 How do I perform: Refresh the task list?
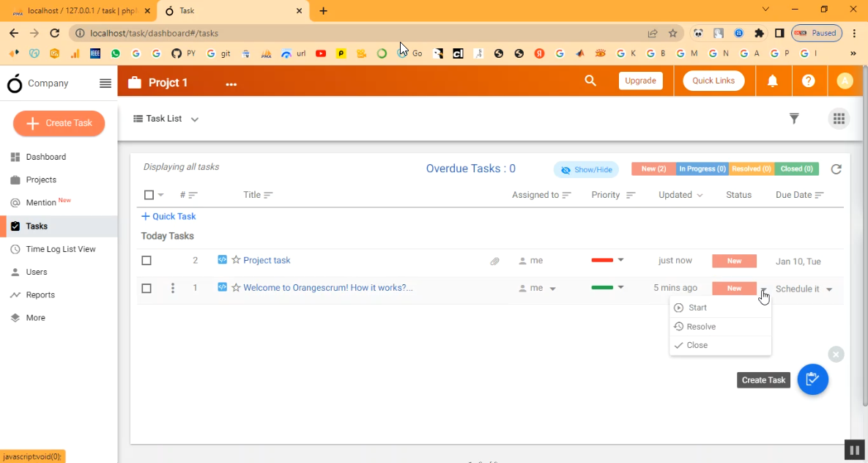(x=836, y=169)
